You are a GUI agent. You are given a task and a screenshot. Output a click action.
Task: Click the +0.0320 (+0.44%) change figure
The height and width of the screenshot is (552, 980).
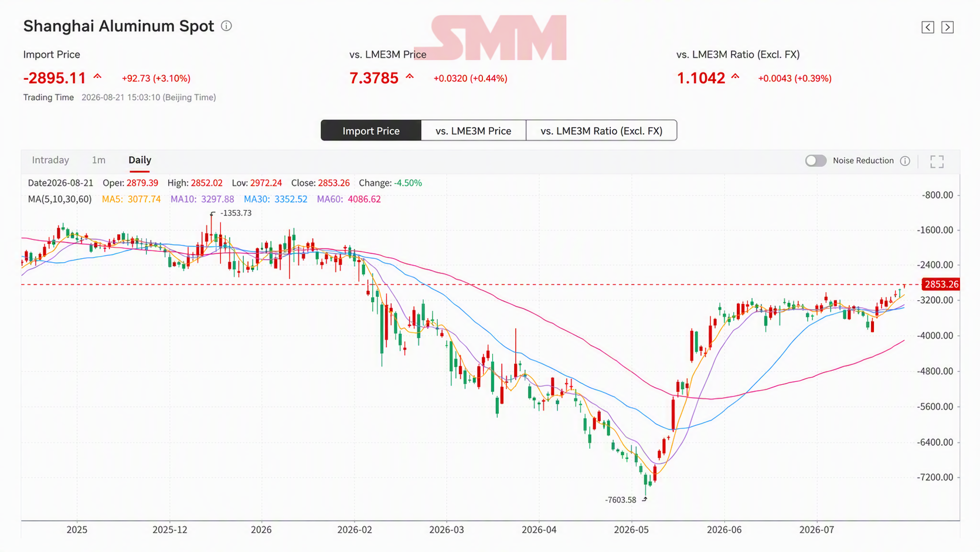click(470, 78)
